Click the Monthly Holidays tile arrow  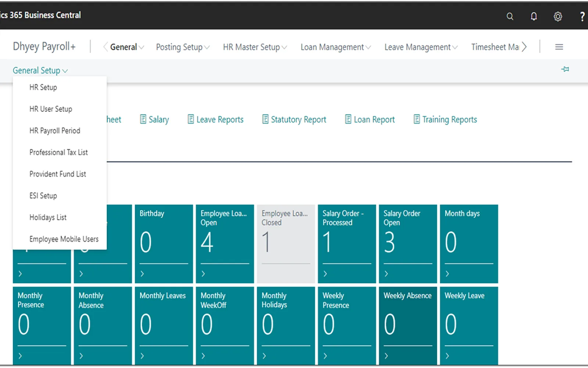(x=264, y=356)
